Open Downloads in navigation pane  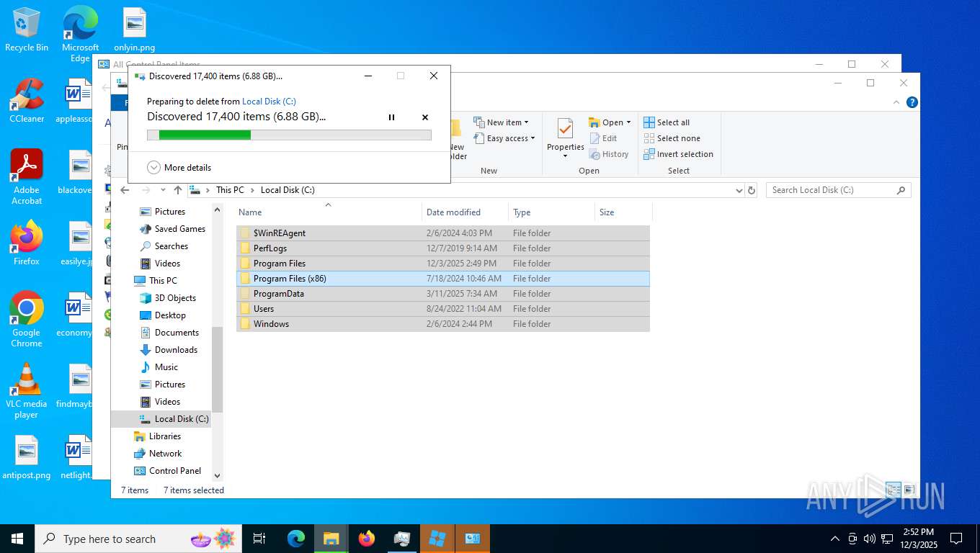click(x=168, y=350)
